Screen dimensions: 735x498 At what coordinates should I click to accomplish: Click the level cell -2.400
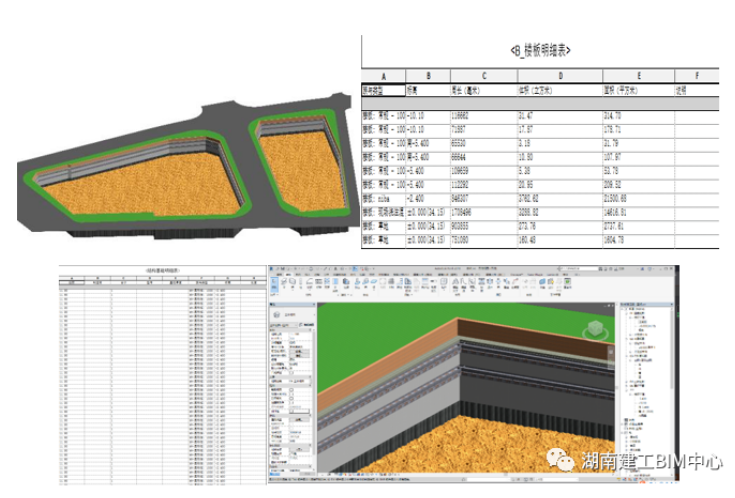pos(428,199)
